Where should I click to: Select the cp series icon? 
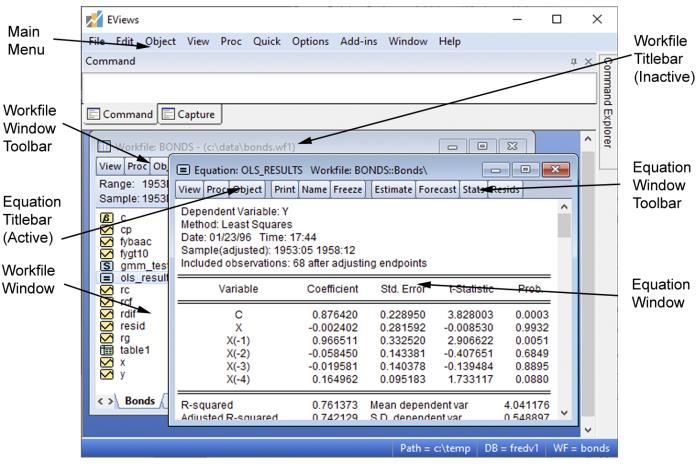point(107,229)
